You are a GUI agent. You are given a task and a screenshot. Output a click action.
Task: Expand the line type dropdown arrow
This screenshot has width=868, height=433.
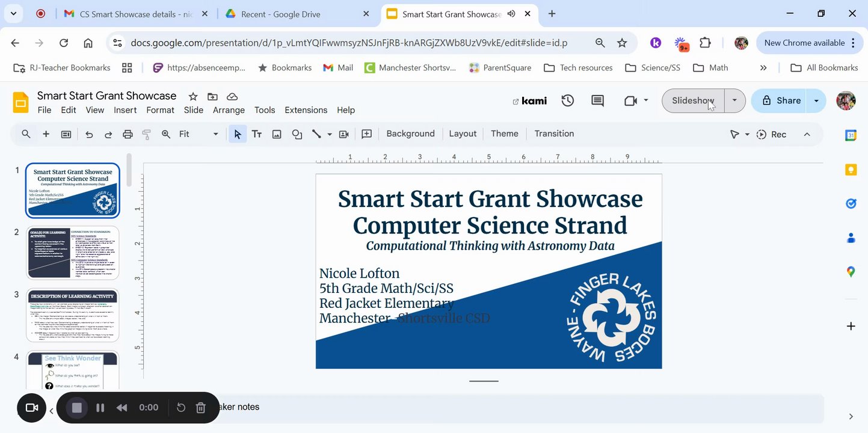(330, 134)
